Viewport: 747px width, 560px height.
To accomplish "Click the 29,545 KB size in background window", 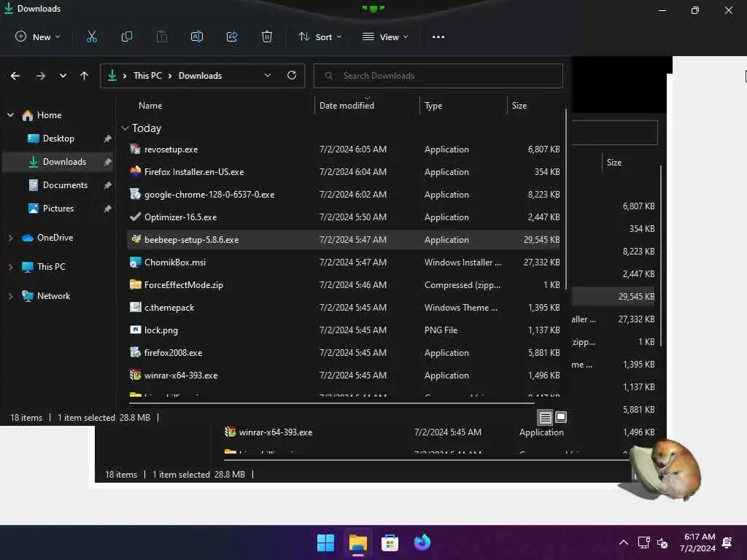I will [636, 296].
